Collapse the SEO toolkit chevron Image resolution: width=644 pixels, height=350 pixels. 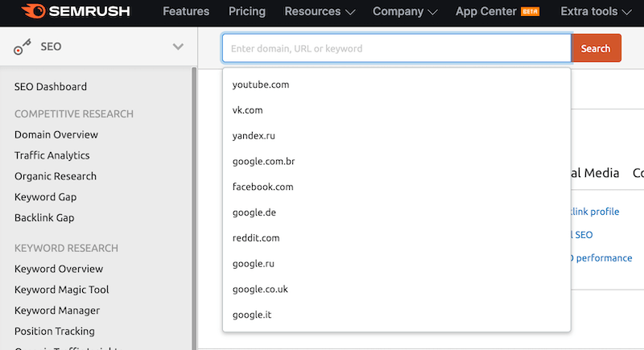coord(178,47)
